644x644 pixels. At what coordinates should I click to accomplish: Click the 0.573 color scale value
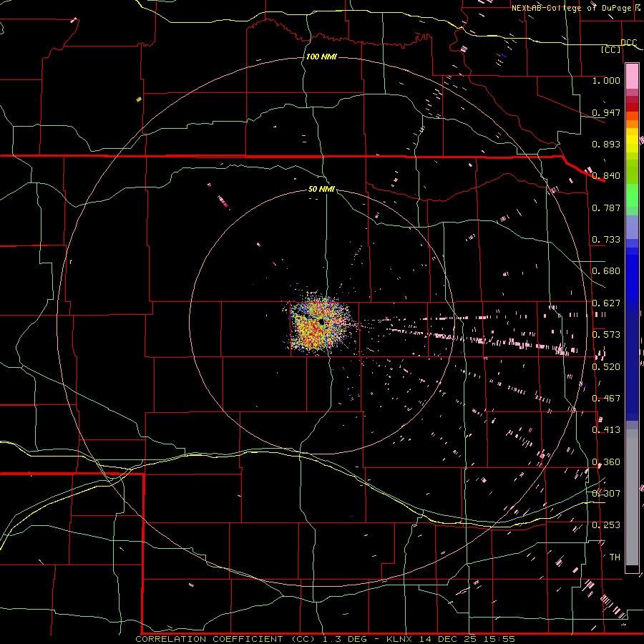606,335
